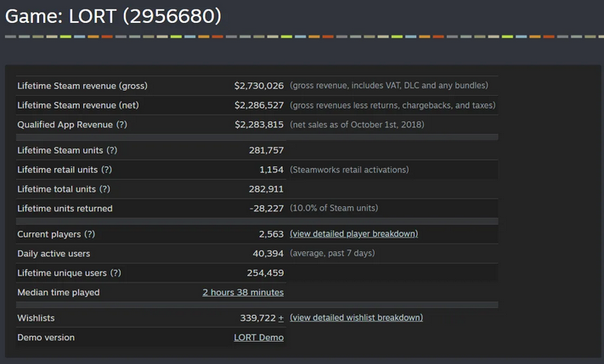The width and height of the screenshot is (604, 364).
Task: Click the Wishlists count 339,722
Action: [x=257, y=318]
